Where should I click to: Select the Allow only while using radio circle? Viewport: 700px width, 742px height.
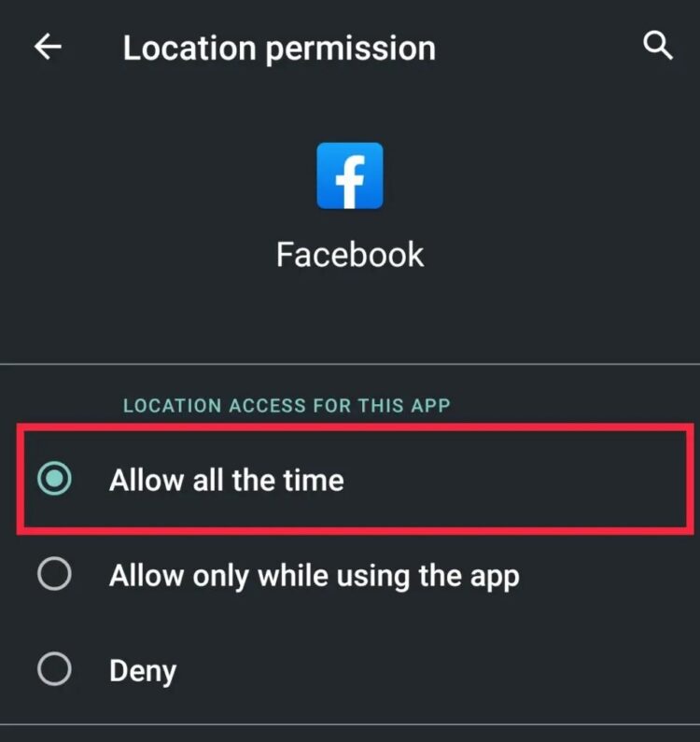point(54,574)
